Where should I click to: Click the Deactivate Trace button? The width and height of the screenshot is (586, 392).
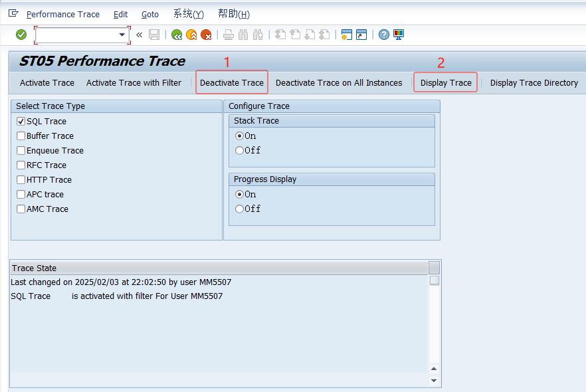[x=231, y=82]
